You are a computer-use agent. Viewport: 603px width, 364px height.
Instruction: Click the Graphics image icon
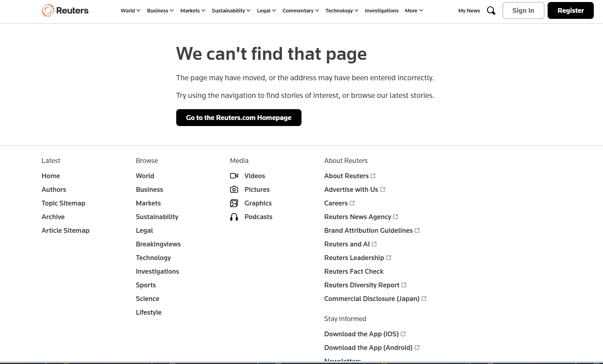click(x=234, y=203)
